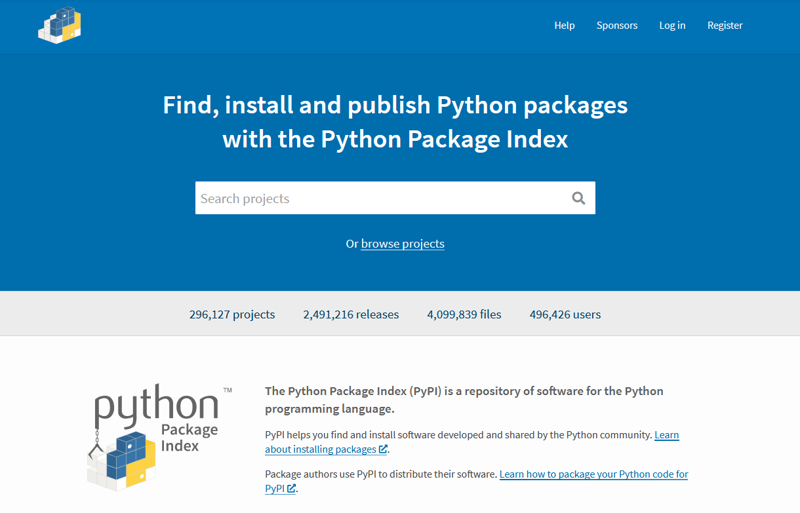
Task: Click the magnifying glass search icon
Action: [x=578, y=198]
